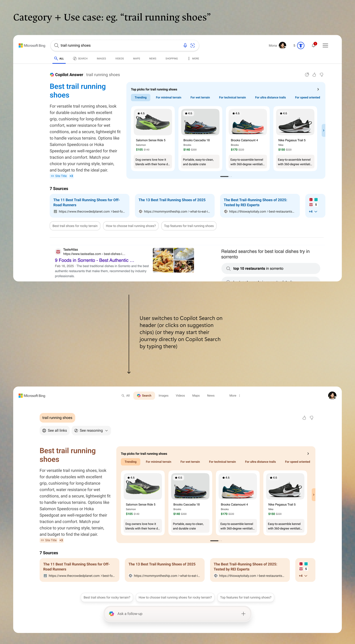This screenshot has width=355, height=644.
Task: Expand +4 more sources in peach panel
Action: 303,576
